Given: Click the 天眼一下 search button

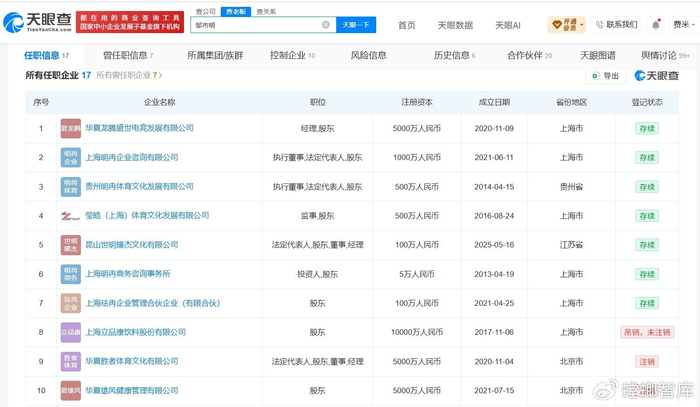Looking at the screenshot, I should pyautogui.click(x=356, y=25).
